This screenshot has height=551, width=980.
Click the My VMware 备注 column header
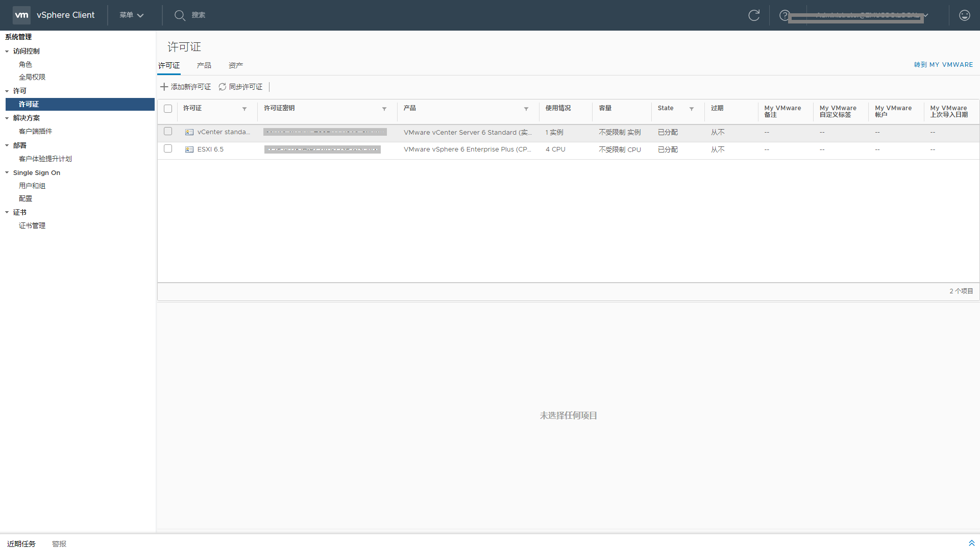(782, 111)
